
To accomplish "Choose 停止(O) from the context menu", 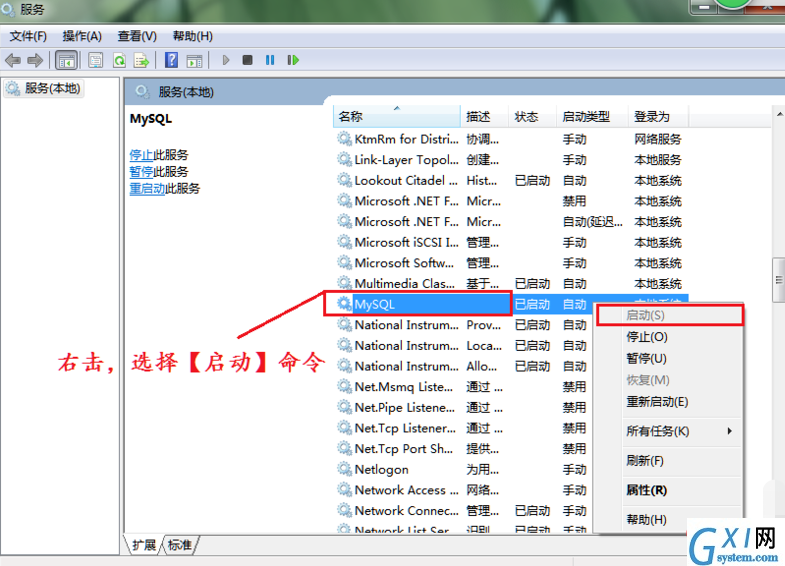I will 647,337.
